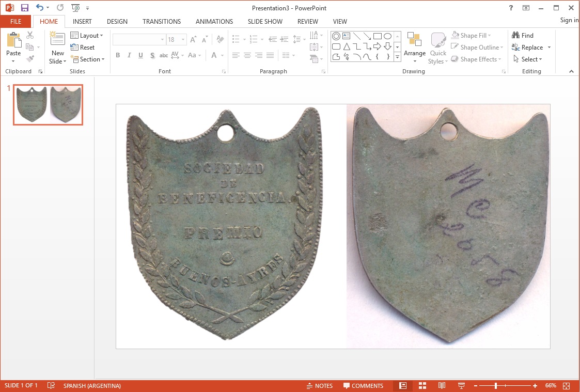Switch to Reading View icon
The height and width of the screenshot is (392, 580).
click(x=442, y=386)
